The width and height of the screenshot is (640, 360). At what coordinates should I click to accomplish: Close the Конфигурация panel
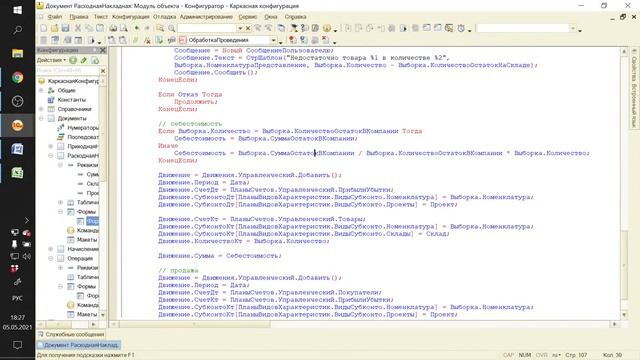coord(103,50)
